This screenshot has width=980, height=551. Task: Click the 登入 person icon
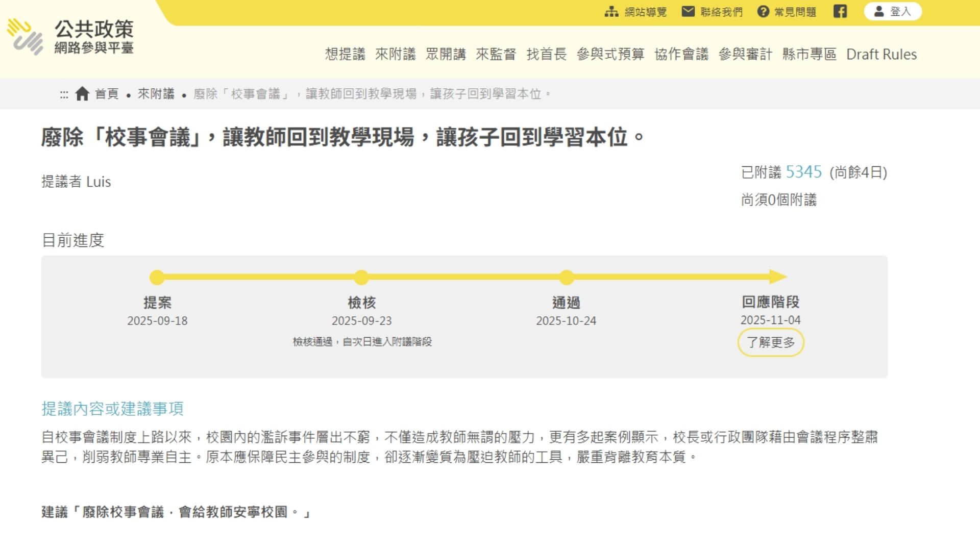tap(878, 11)
